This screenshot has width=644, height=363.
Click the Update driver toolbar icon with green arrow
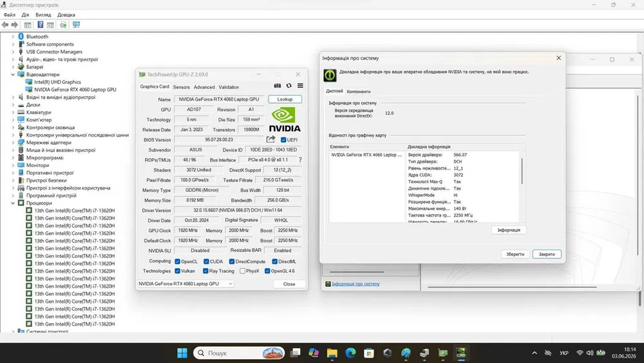click(x=63, y=25)
